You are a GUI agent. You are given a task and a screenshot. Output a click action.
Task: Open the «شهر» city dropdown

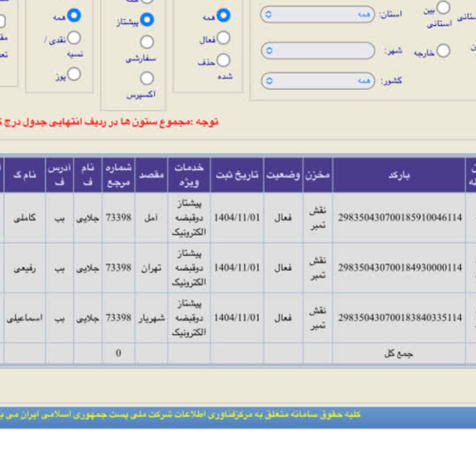317,50
